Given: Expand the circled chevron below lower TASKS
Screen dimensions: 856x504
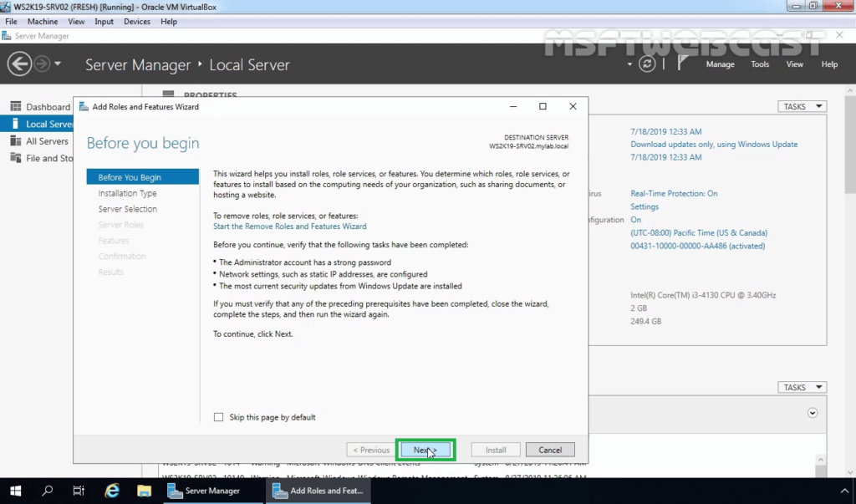Looking at the screenshot, I should [x=813, y=413].
